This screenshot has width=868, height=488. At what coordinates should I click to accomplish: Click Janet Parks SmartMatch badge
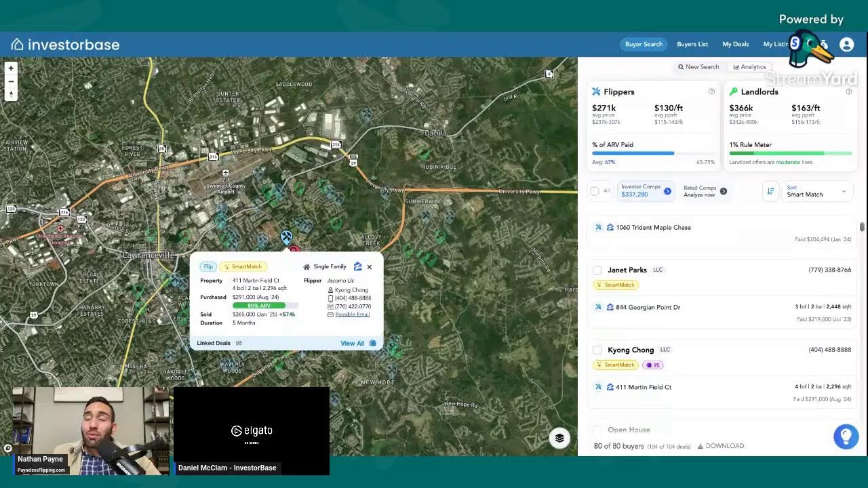(616, 285)
